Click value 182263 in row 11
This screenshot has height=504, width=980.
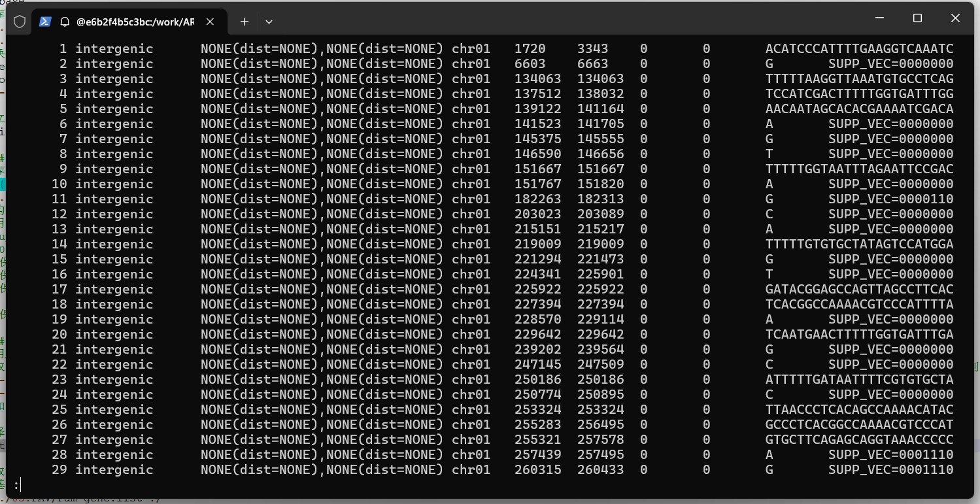click(x=537, y=199)
